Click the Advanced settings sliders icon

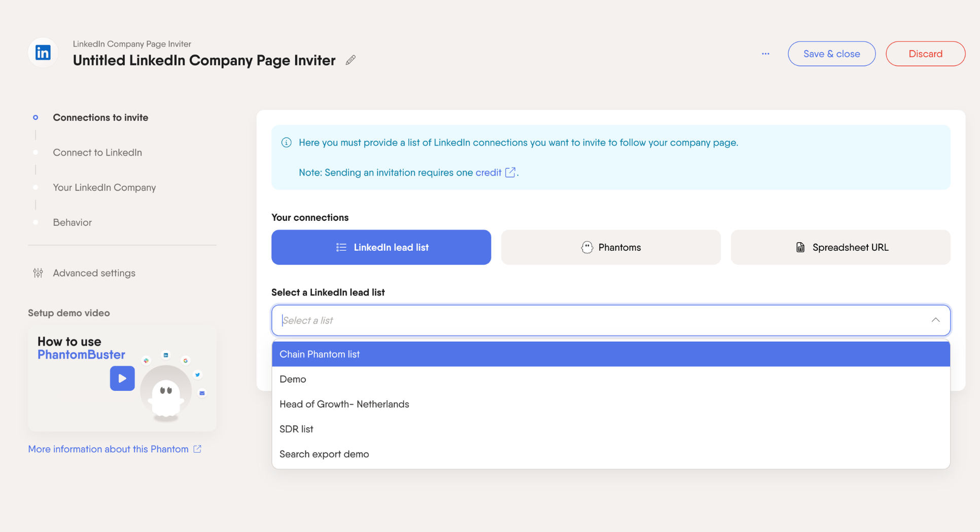point(38,273)
